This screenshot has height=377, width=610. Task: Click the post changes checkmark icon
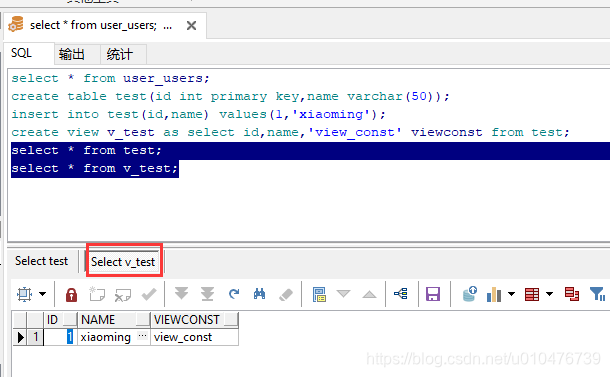tap(149, 294)
